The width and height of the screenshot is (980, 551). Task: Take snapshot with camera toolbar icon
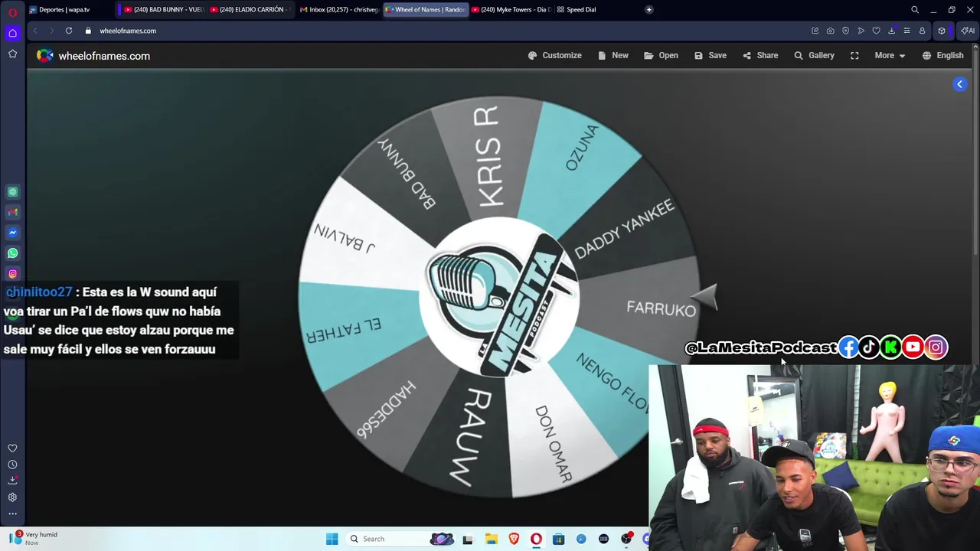[830, 31]
